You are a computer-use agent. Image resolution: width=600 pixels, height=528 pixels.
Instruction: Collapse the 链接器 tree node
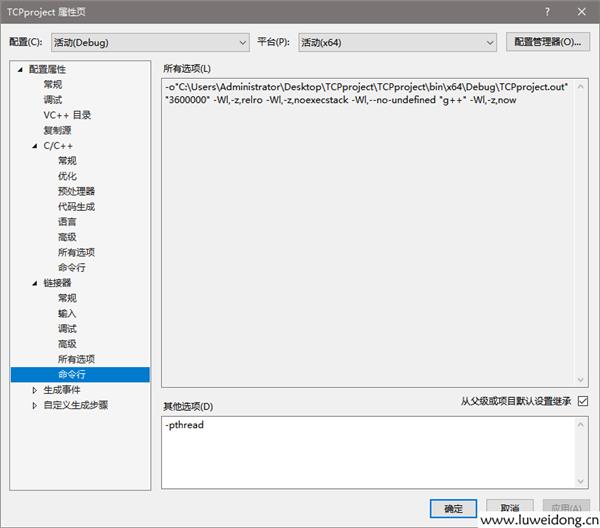[35, 283]
